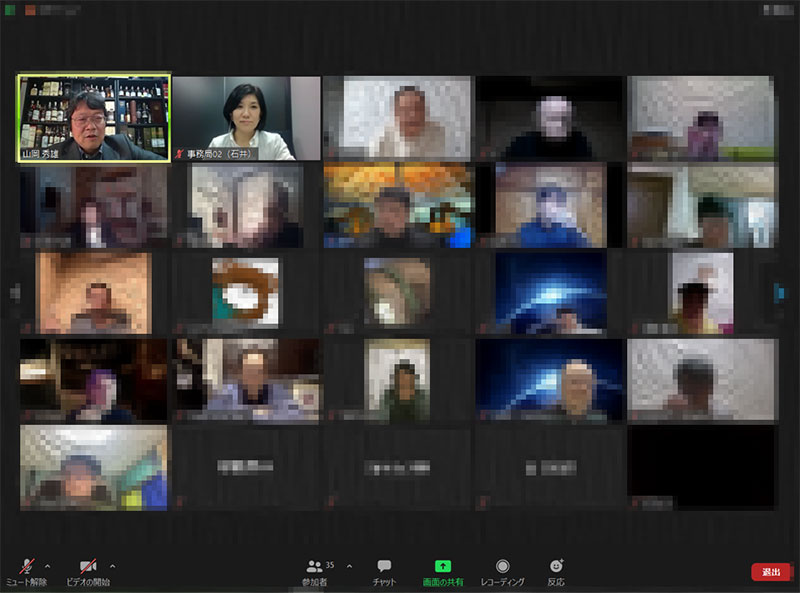
Task: Go to next gallery page arrow
Action: point(780,292)
